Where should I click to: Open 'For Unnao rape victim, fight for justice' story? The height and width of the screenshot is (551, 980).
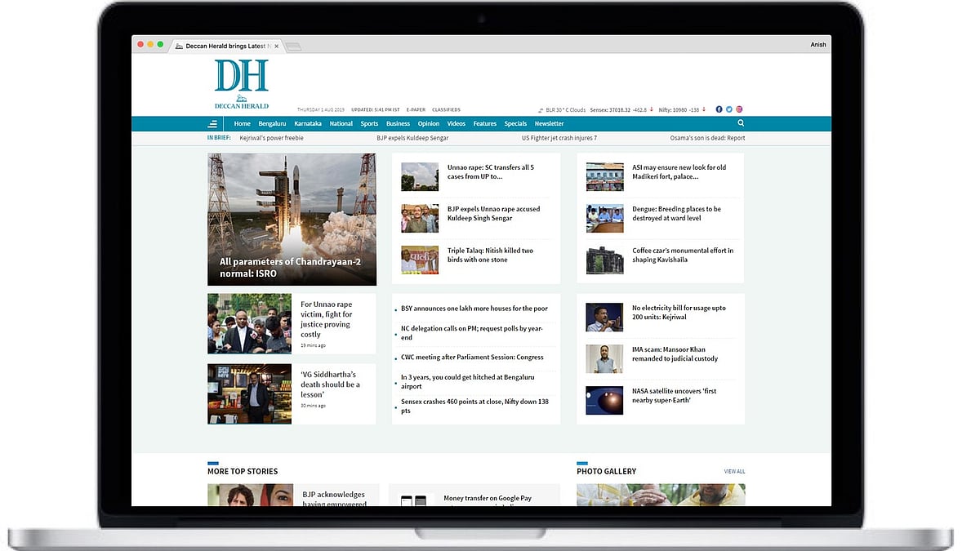(x=327, y=319)
